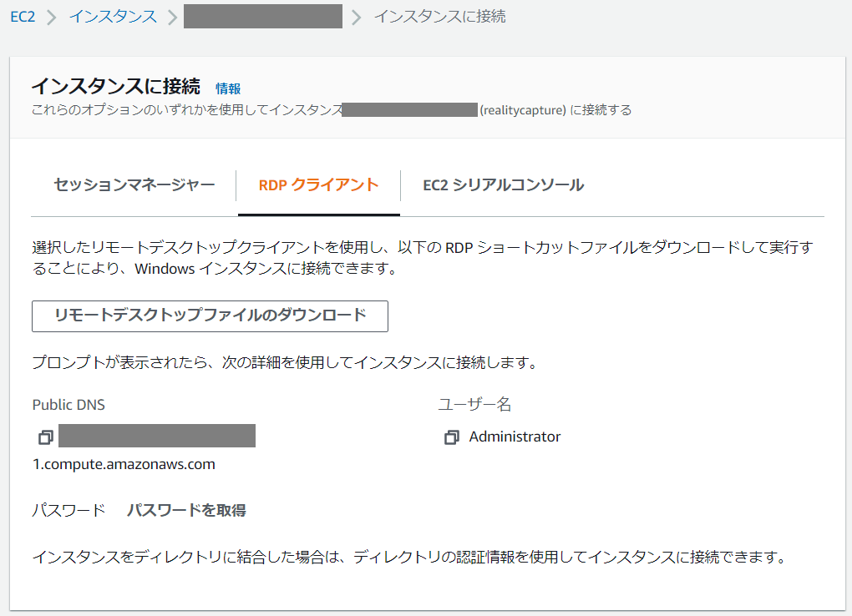Copy the Administrator username icon
This screenshot has height=616, width=852.
click(452, 437)
